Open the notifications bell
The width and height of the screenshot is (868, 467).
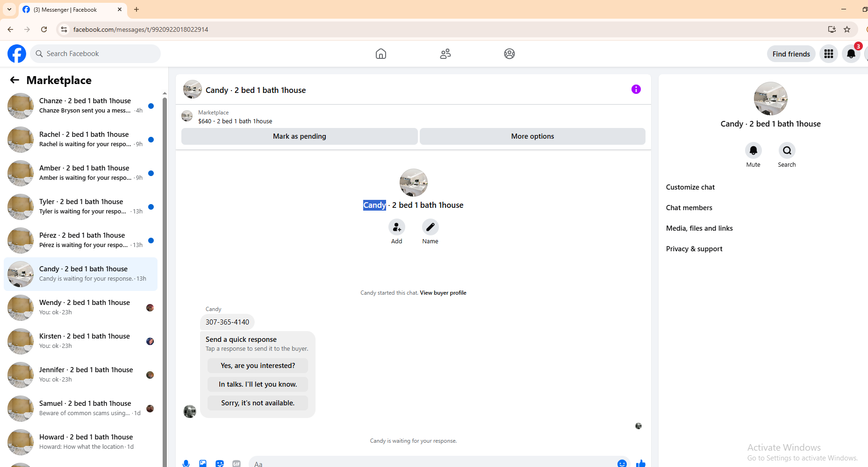pyautogui.click(x=851, y=54)
